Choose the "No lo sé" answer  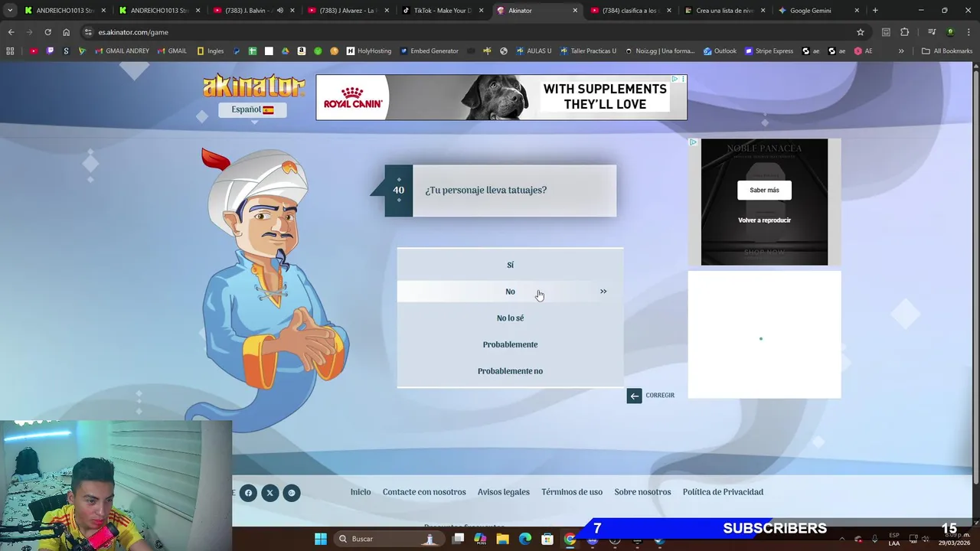(x=510, y=318)
